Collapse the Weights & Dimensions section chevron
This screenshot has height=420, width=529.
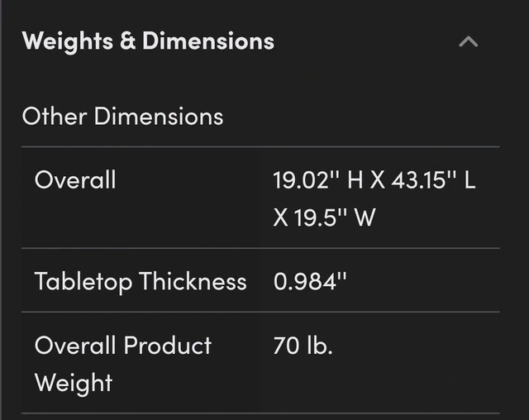[x=468, y=41]
